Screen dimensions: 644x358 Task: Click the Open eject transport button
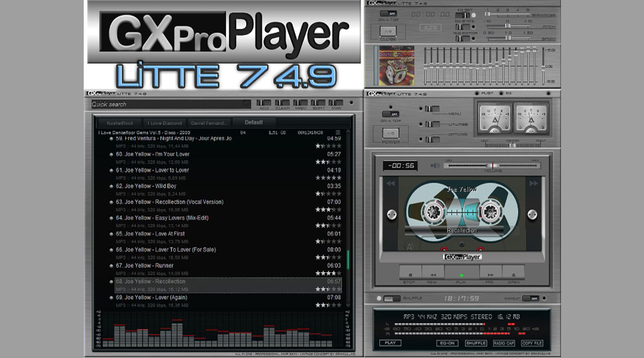pos(513,272)
